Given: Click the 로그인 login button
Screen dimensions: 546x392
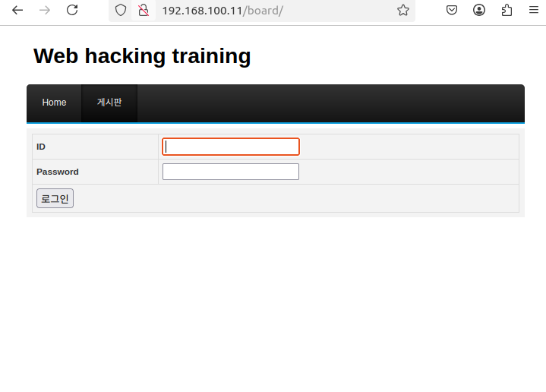Looking at the screenshot, I should coord(55,198).
